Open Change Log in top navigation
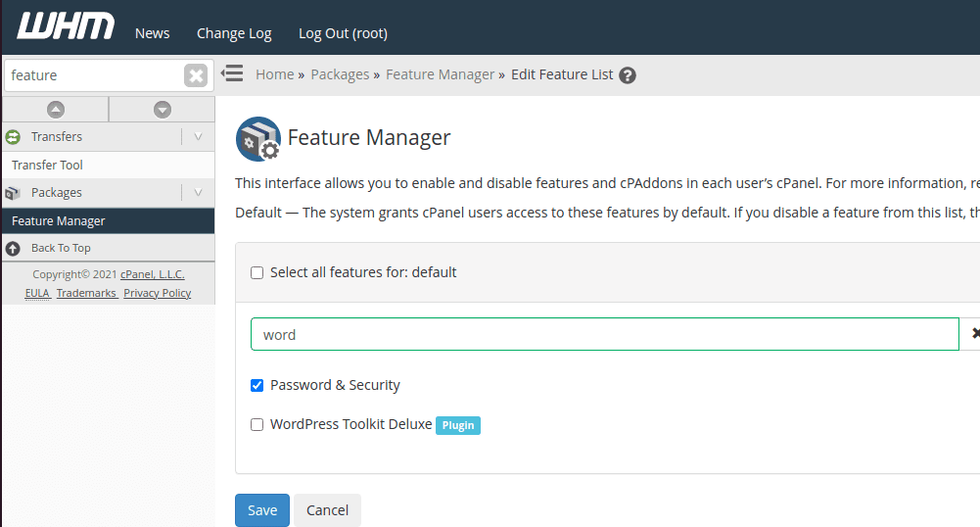This screenshot has width=980, height=527. (234, 33)
